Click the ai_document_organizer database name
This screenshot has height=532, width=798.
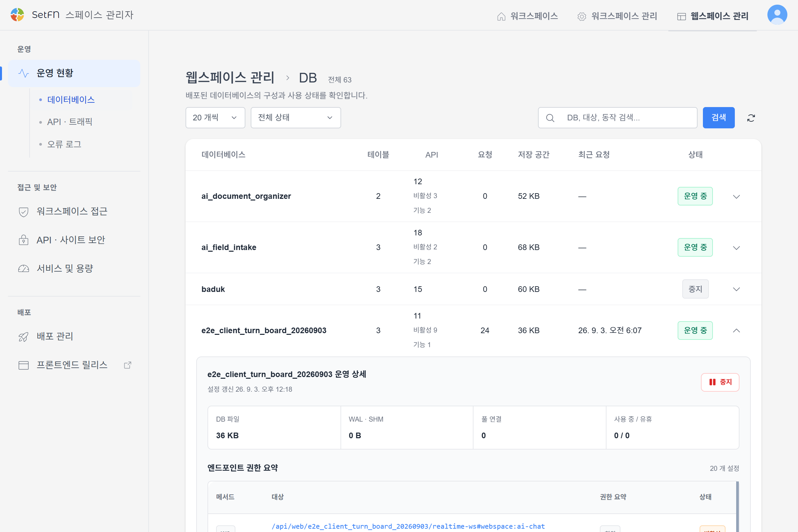tap(246, 196)
